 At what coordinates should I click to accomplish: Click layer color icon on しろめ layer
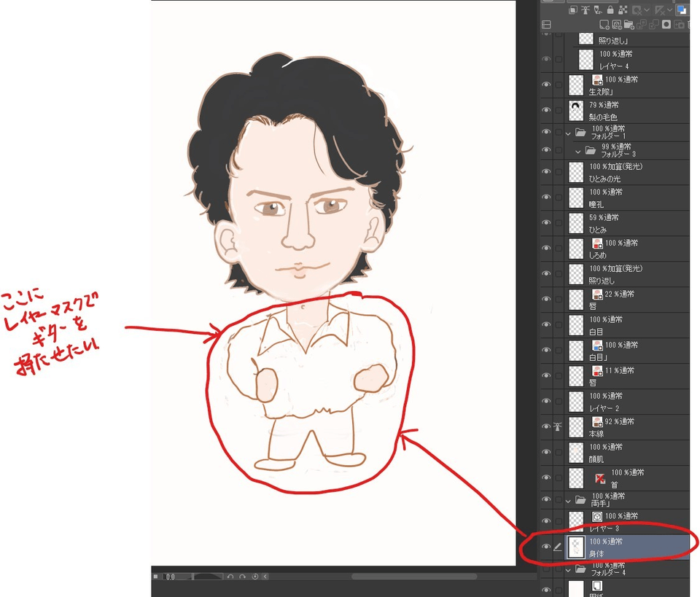click(x=597, y=243)
